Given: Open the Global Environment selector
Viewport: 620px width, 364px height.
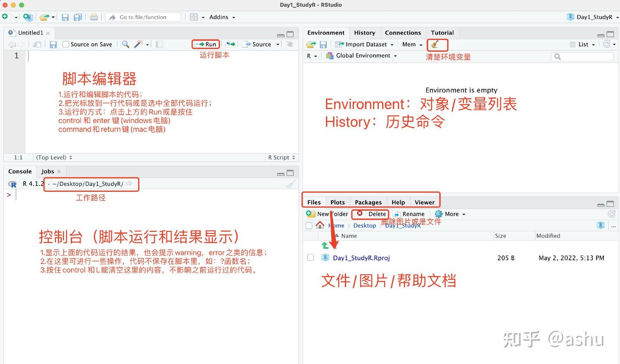Looking at the screenshot, I should (x=362, y=56).
